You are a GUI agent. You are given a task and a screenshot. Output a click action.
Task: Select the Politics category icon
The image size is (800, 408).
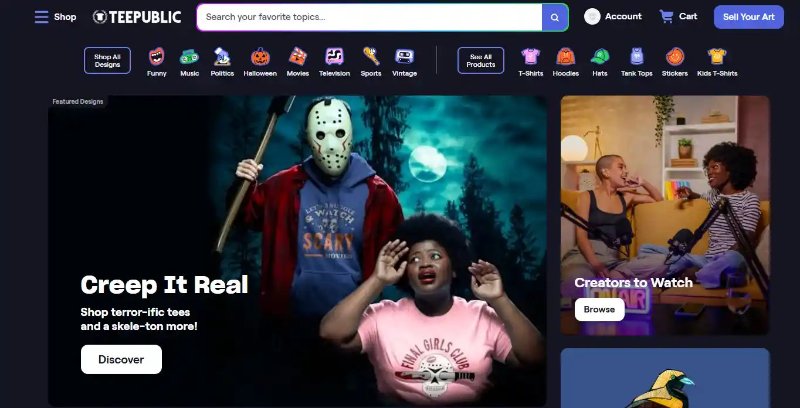pos(222,56)
